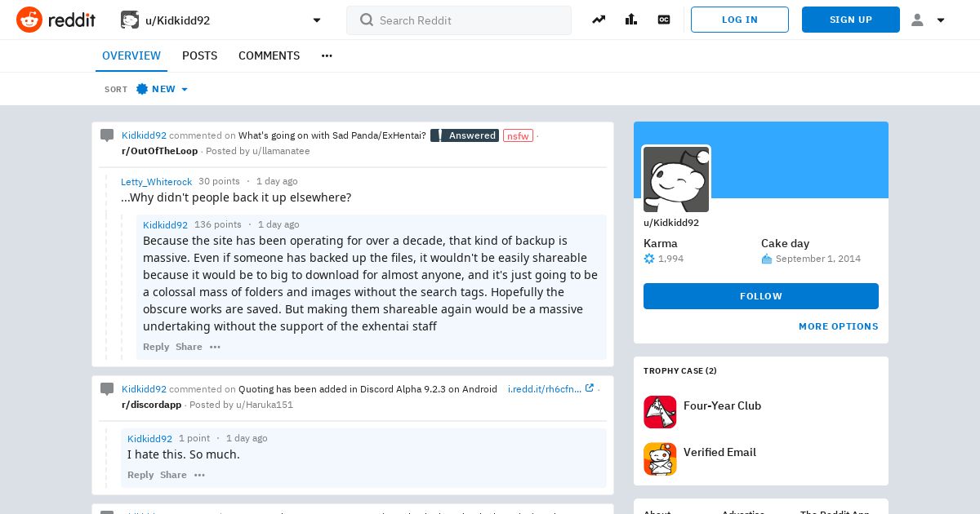Share the 136 points comment

tap(189, 347)
